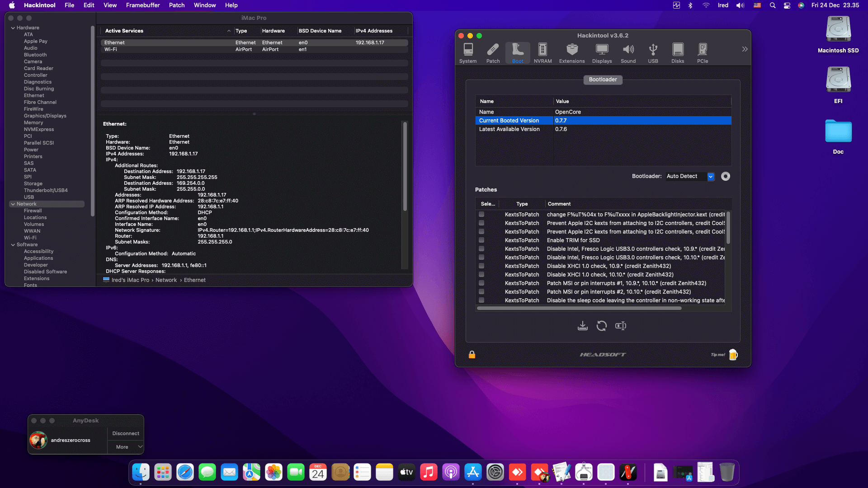Select the Latest Available Version row

603,129
